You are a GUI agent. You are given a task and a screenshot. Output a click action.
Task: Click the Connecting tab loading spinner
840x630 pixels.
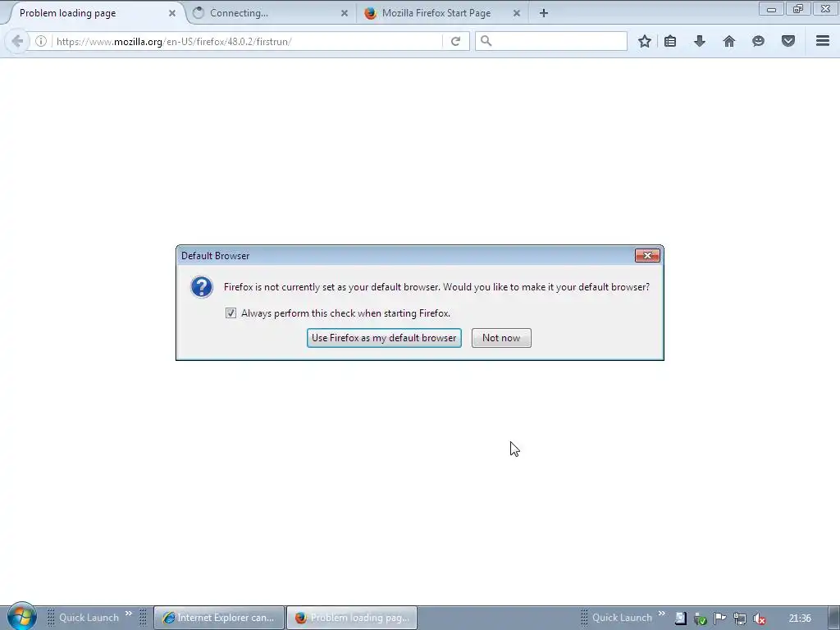pos(199,13)
